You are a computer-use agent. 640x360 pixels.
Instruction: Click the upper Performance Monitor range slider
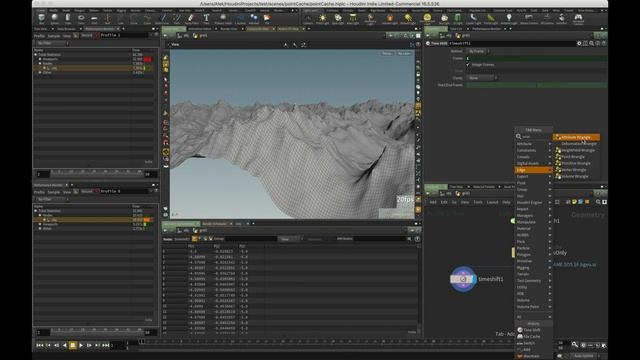(96, 174)
